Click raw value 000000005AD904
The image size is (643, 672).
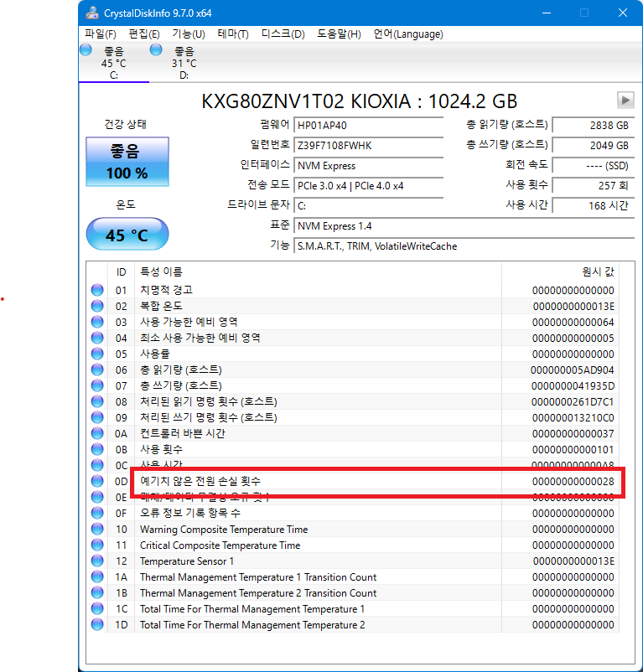(573, 370)
